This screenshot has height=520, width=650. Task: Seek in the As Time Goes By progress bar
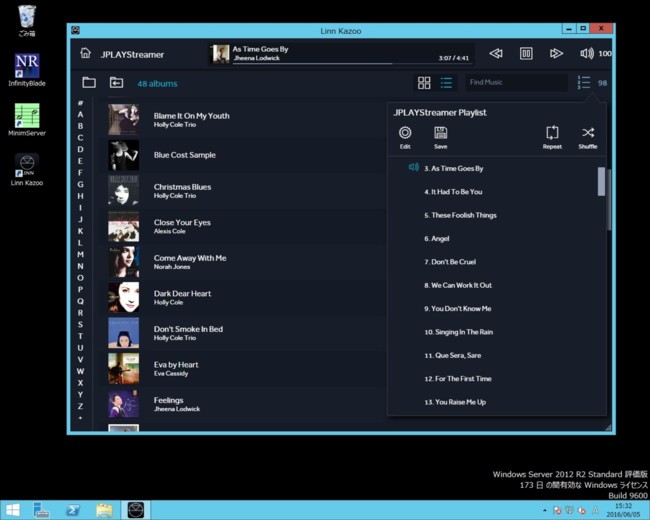point(352,64)
